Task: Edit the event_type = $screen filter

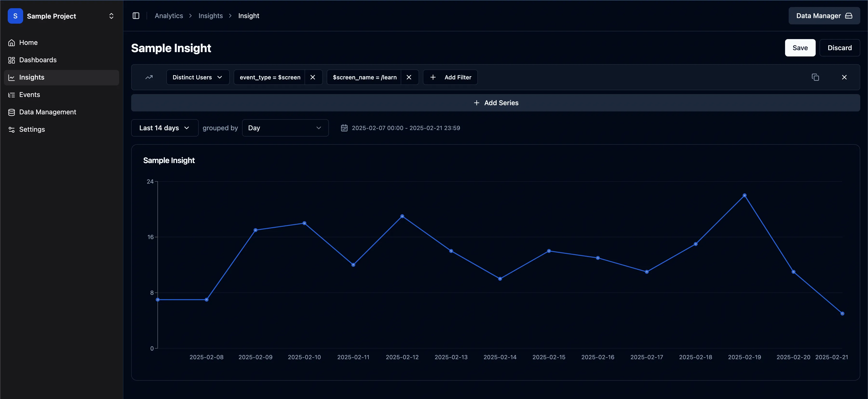Action: pos(270,77)
